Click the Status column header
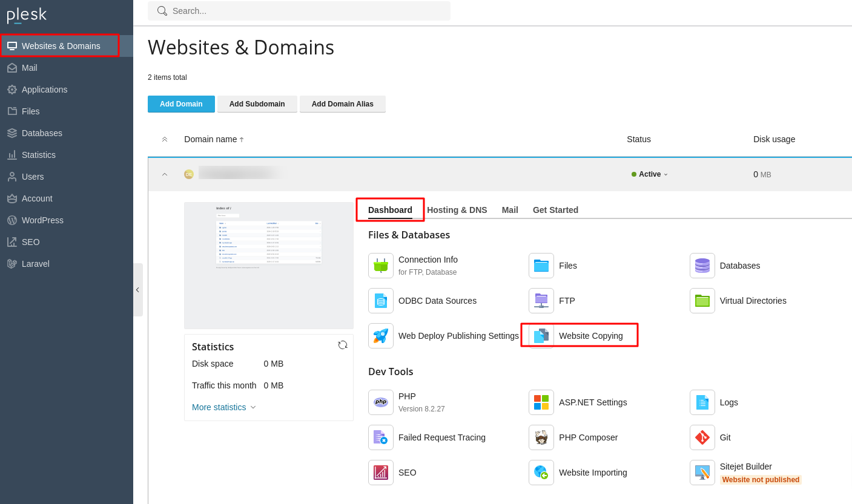Viewport: 852px width, 504px height. [x=639, y=139]
